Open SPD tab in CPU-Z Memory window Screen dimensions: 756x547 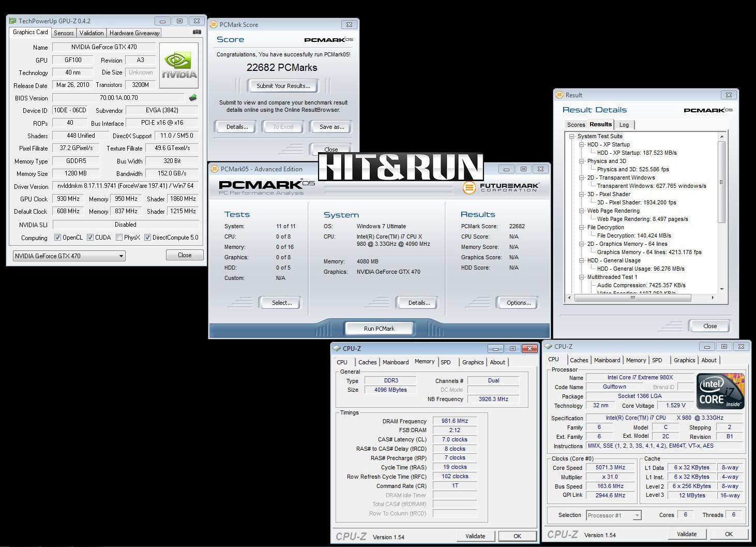(x=446, y=362)
